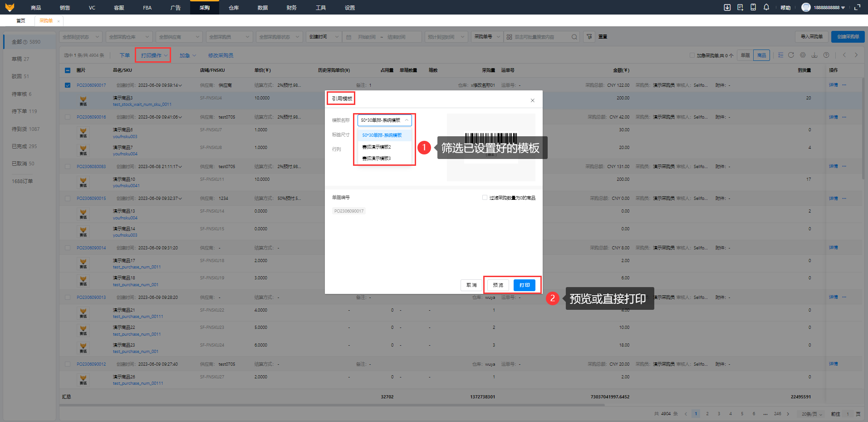Click the user avatar icon
Viewport: 868px width, 422px height.
coord(806,7)
